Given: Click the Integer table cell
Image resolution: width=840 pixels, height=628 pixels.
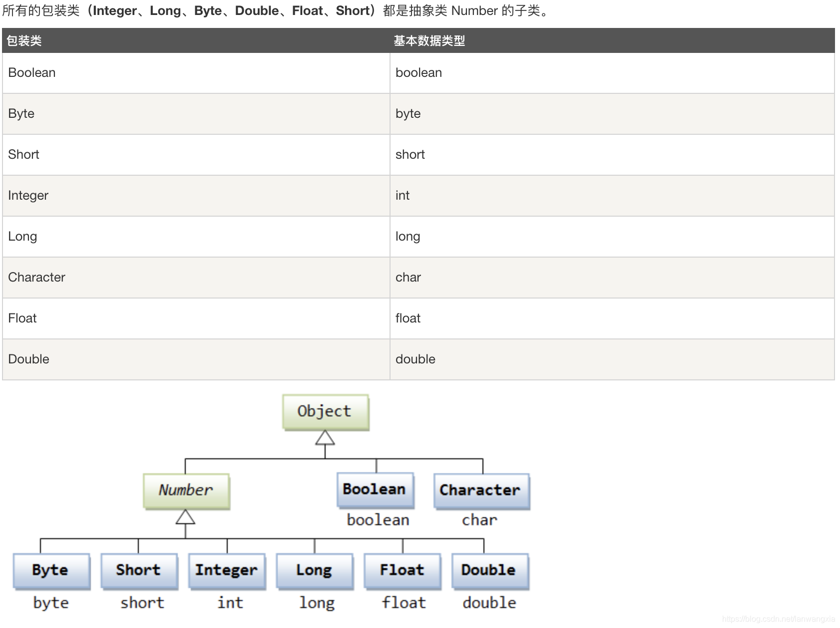Looking at the screenshot, I should tap(196, 196).
